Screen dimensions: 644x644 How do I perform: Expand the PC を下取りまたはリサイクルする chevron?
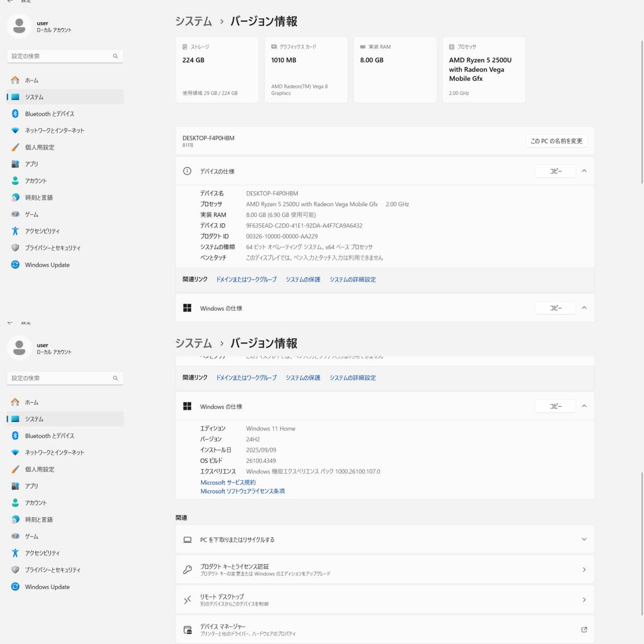584,539
